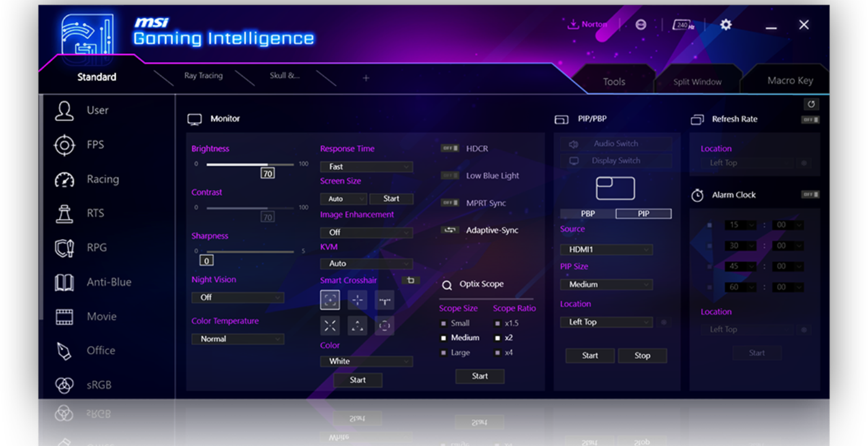Screen dimensions: 868x446
Task: Click the reset arrow icon above Refresh Rate
Action: tap(811, 104)
